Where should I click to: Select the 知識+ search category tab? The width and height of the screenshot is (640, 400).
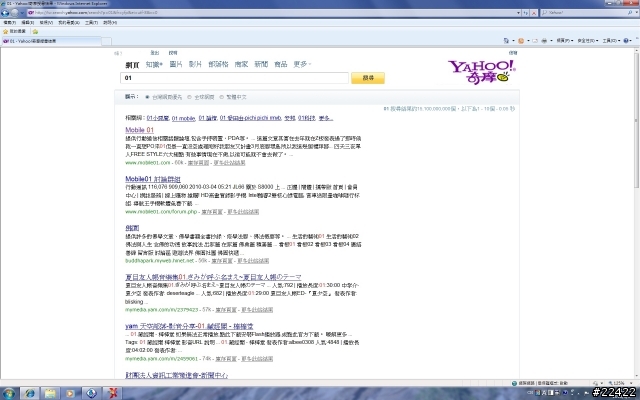coord(154,64)
